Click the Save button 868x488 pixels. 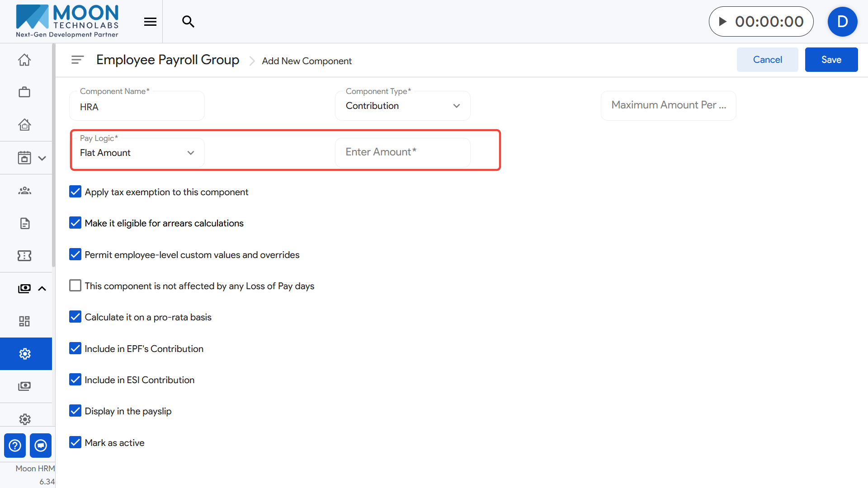click(831, 60)
